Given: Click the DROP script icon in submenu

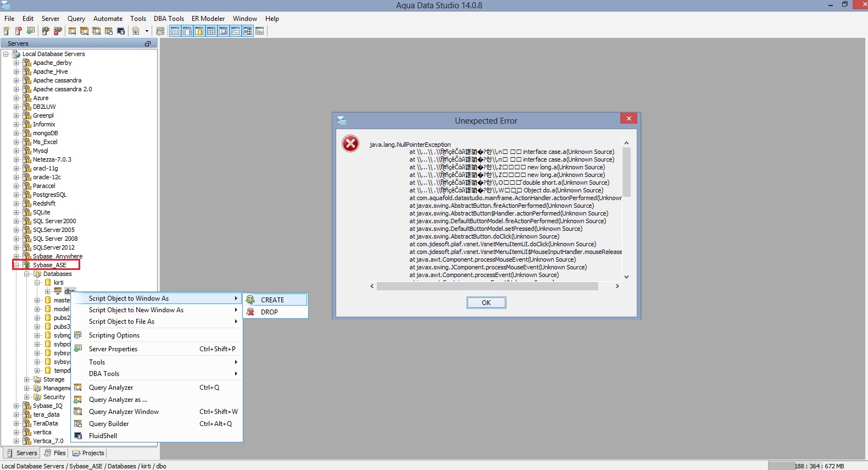Looking at the screenshot, I should (251, 312).
